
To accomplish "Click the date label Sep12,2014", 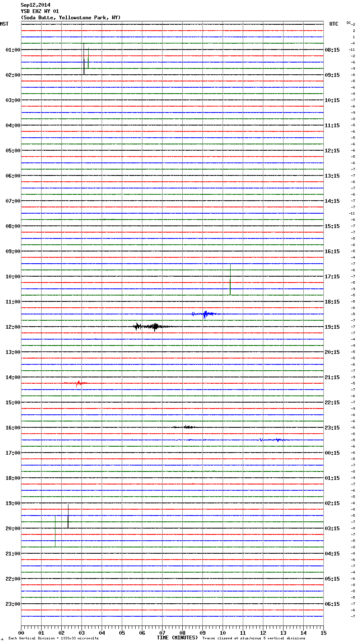I will (x=35, y=5).
